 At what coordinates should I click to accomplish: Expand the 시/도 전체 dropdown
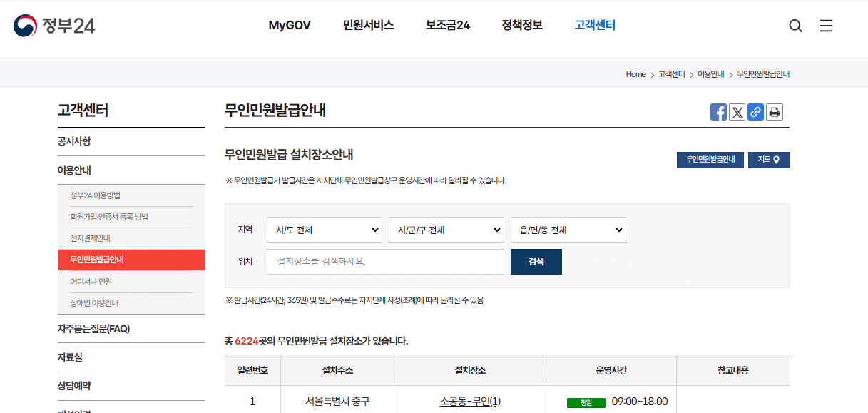(x=325, y=230)
